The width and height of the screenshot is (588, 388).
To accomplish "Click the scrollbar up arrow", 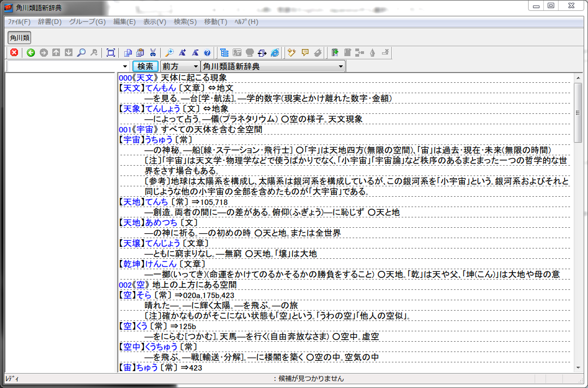I will (578, 77).
